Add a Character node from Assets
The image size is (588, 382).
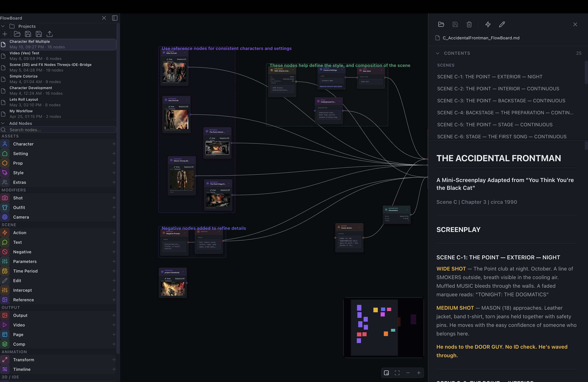pyautogui.click(x=114, y=144)
